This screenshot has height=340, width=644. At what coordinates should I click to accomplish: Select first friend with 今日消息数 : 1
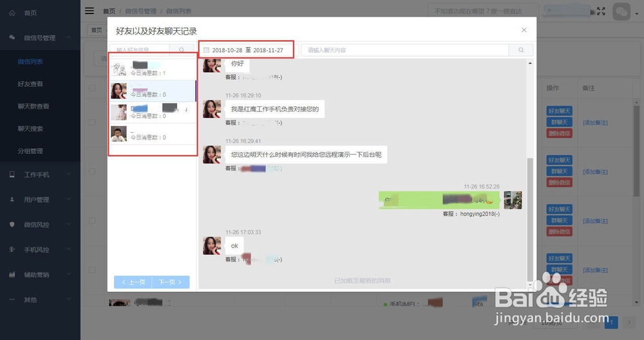pos(153,70)
